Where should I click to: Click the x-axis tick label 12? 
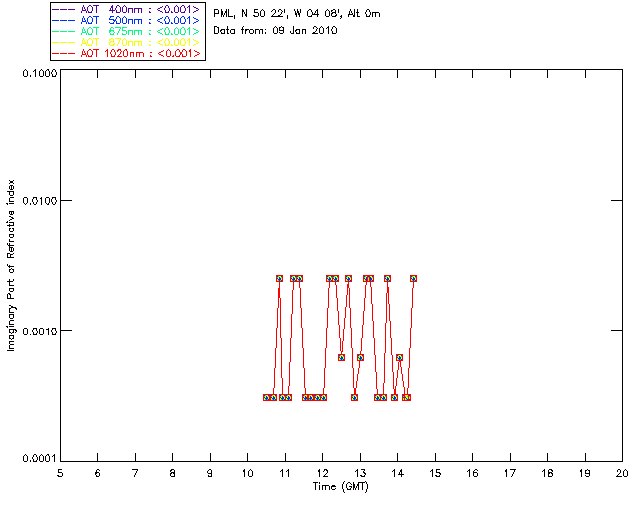322,473
